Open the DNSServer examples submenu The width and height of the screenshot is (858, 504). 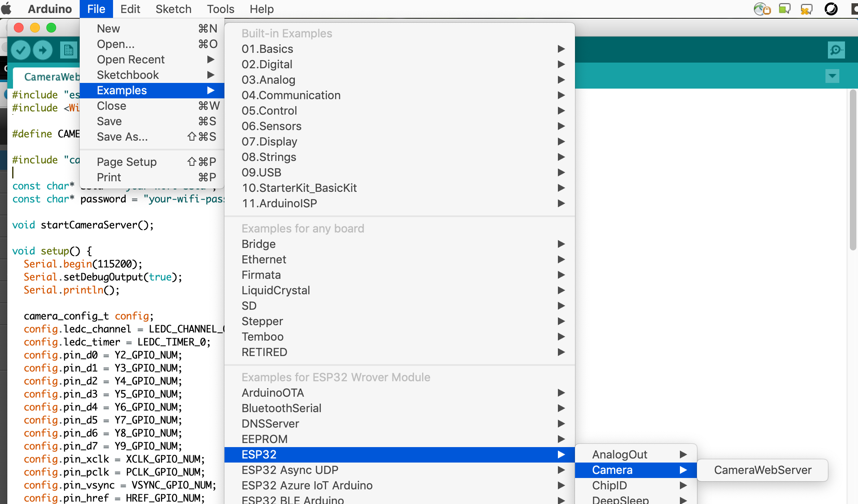(400, 424)
